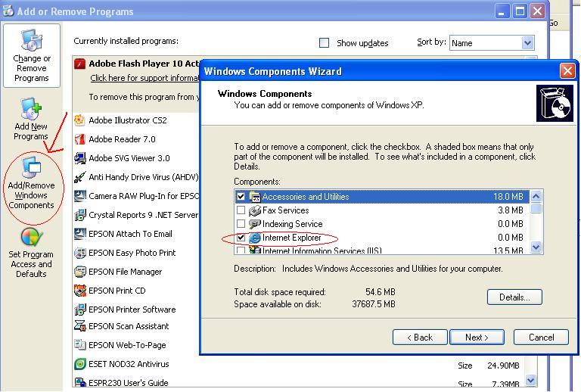The height and width of the screenshot is (392, 581).
Task: Check the Indexing Service checkbox
Action: pos(241,224)
